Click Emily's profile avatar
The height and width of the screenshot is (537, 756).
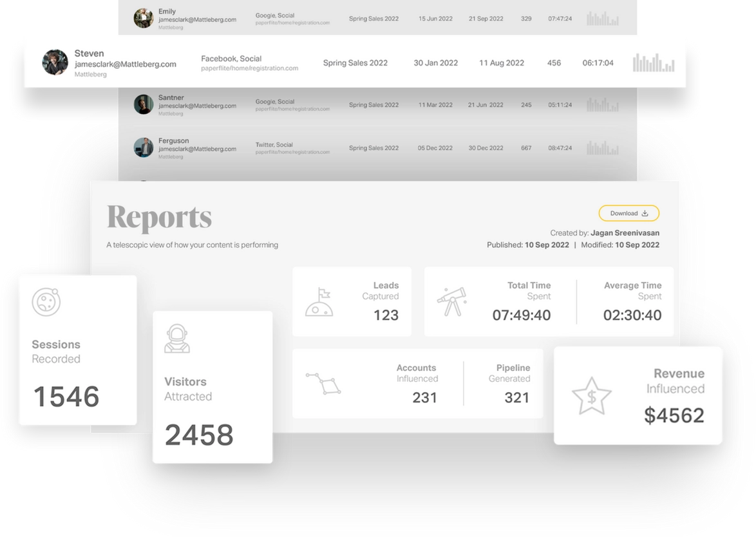[143, 18]
